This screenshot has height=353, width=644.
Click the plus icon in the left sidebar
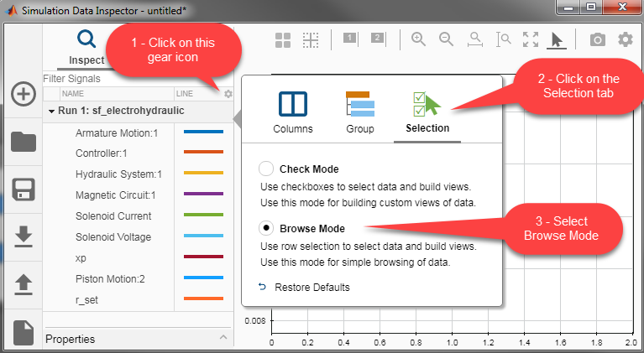pos(23,94)
